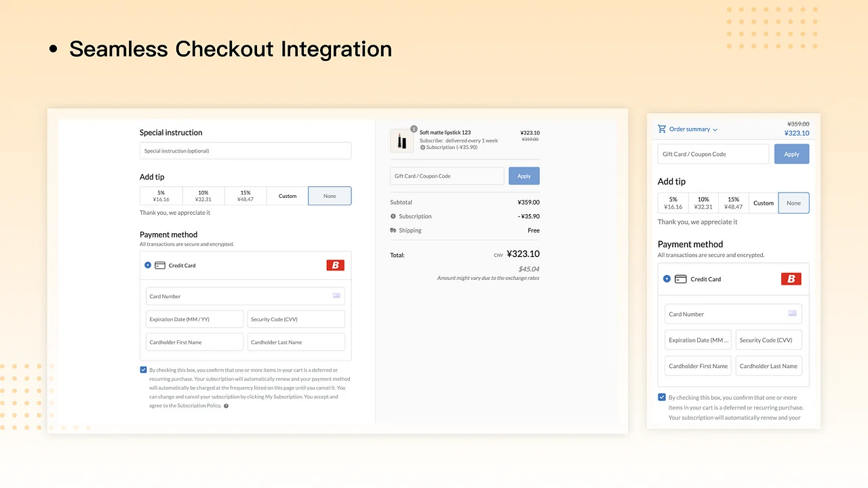This screenshot has height=488, width=868.
Task: Click the red B logo on the Credit Card row
Action: (x=335, y=265)
